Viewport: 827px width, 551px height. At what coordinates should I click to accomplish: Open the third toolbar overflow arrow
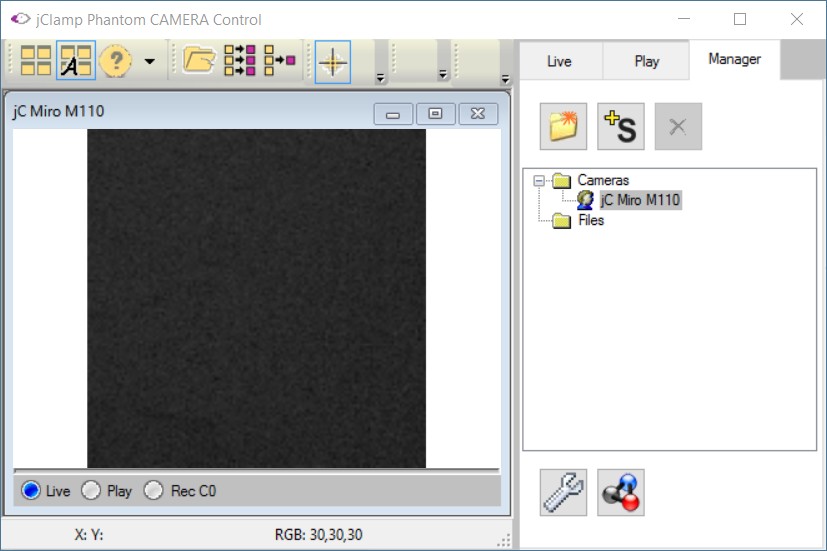click(x=505, y=79)
